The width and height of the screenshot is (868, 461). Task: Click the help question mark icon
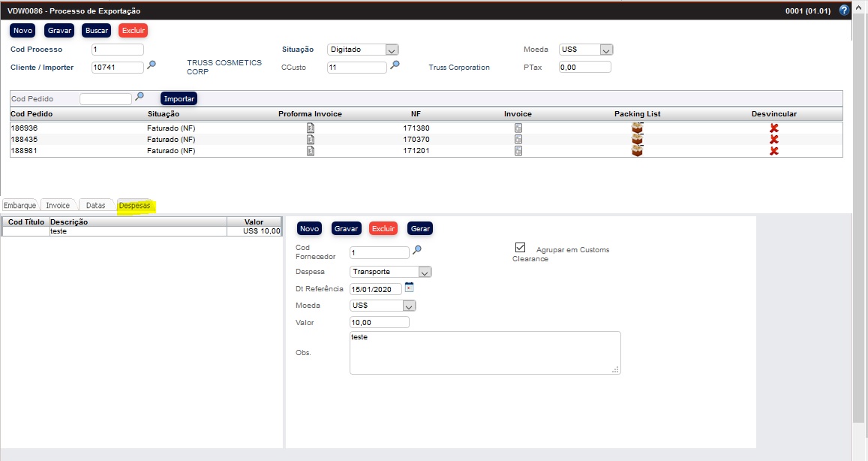pyautogui.click(x=844, y=11)
